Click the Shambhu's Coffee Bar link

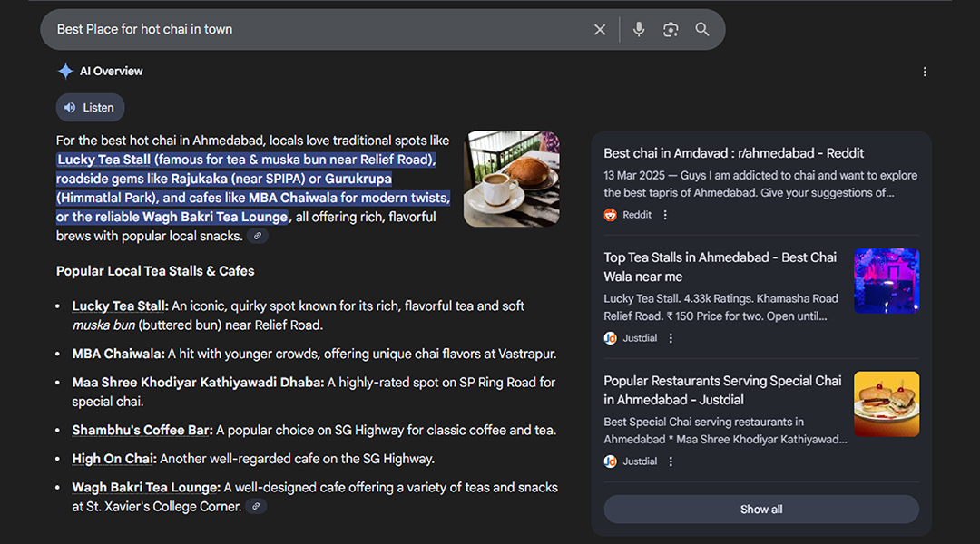tap(142, 431)
